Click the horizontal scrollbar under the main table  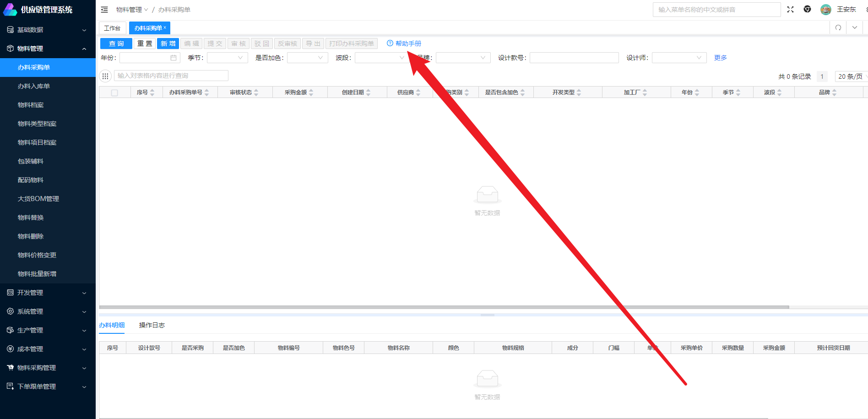tap(444, 307)
